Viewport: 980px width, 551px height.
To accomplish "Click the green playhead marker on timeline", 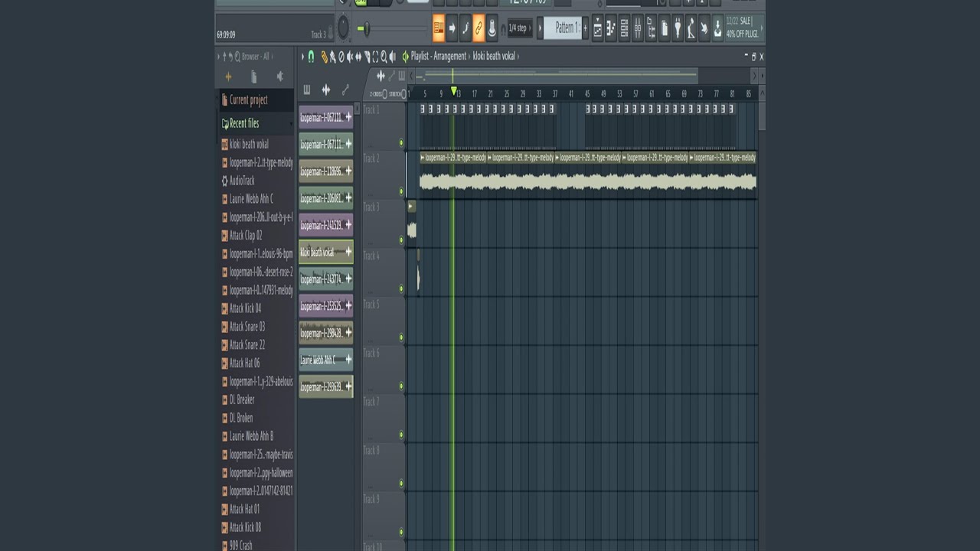I will point(454,93).
